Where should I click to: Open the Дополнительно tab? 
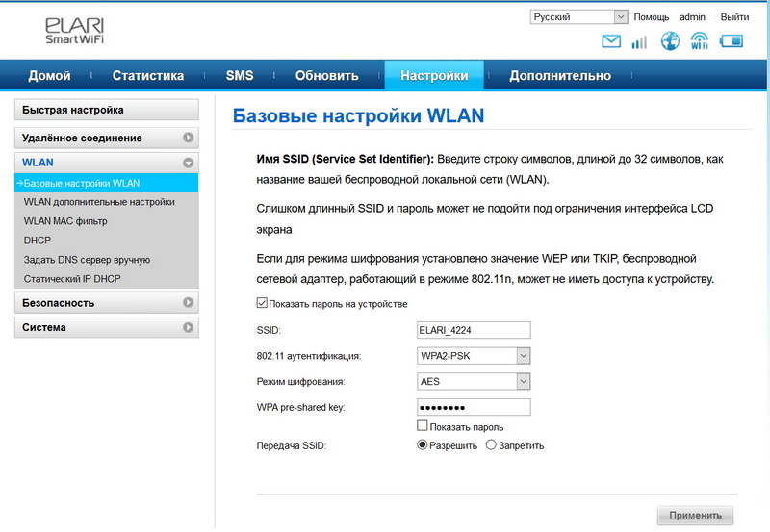click(559, 76)
